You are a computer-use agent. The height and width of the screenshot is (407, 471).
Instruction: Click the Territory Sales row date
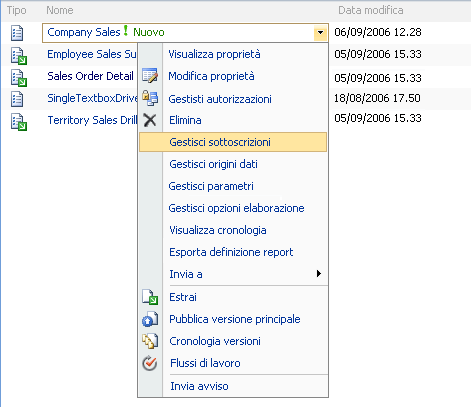pos(378,118)
